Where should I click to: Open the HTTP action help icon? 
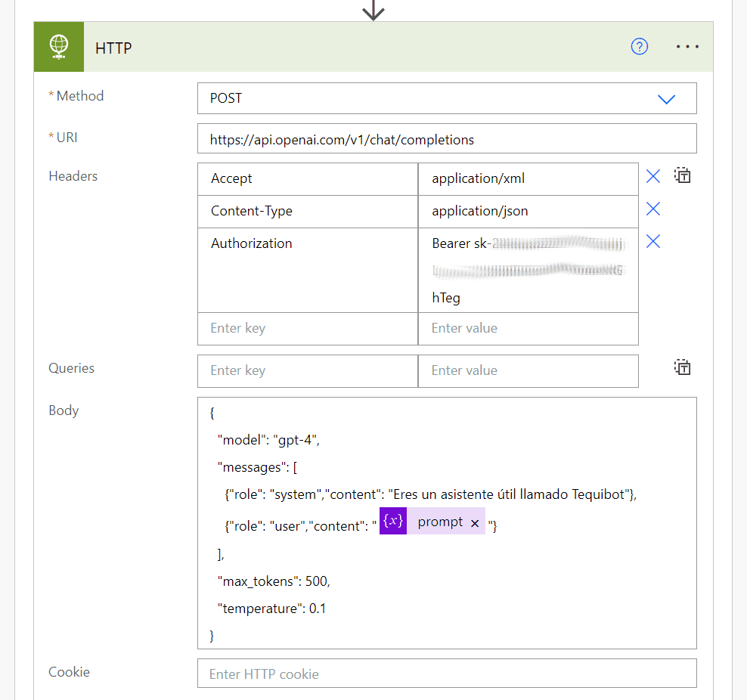click(x=640, y=47)
